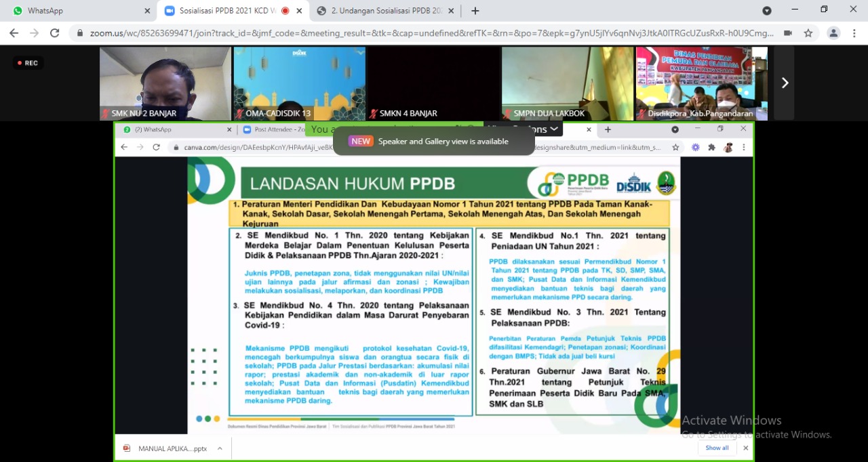Bookmark this page with star icon

[808, 33]
